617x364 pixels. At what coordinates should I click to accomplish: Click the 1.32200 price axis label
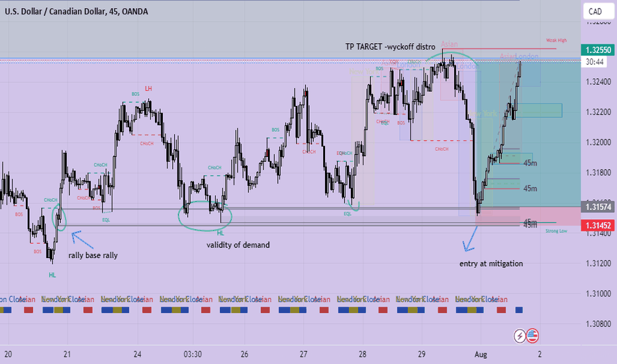point(598,112)
